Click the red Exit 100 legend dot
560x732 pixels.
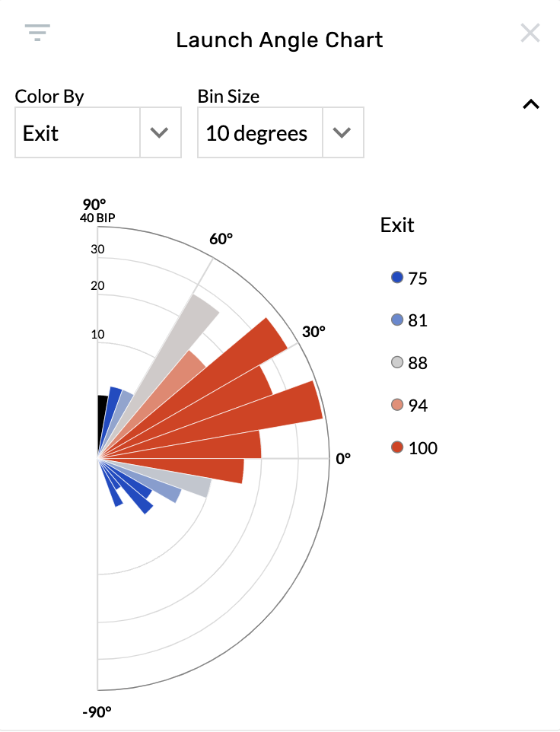pos(396,447)
